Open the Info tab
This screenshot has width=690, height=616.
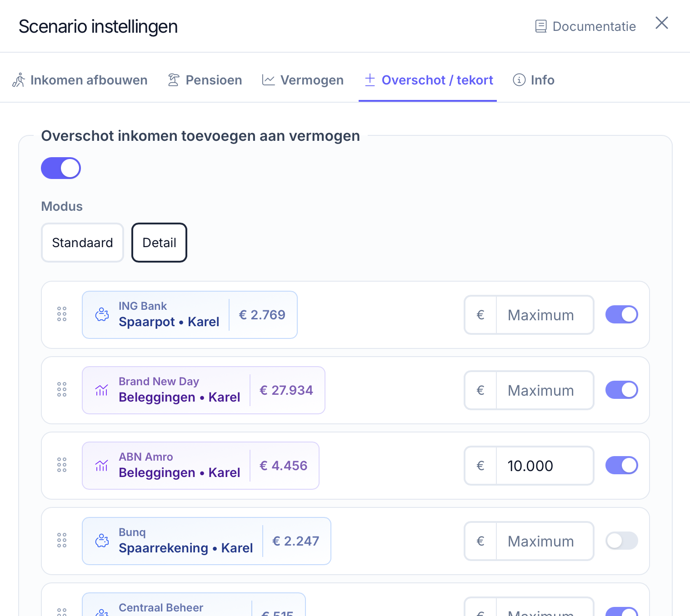[534, 80]
